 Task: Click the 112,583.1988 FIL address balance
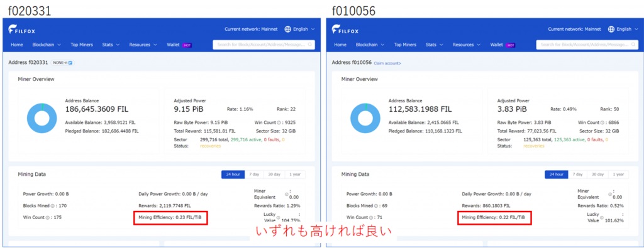click(420, 109)
